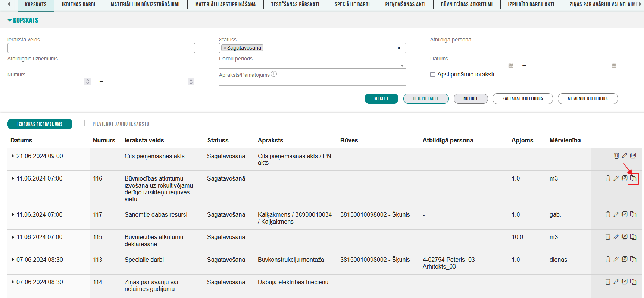Expand the 21.06.2024 09:00 row
644x298 pixels.
[13, 156]
